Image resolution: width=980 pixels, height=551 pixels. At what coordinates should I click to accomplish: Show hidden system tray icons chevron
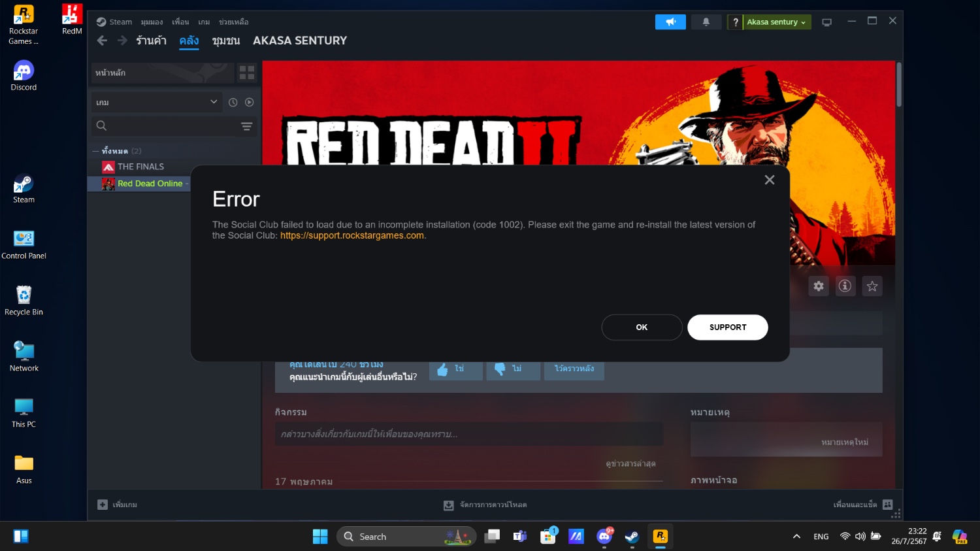(x=796, y=537)
